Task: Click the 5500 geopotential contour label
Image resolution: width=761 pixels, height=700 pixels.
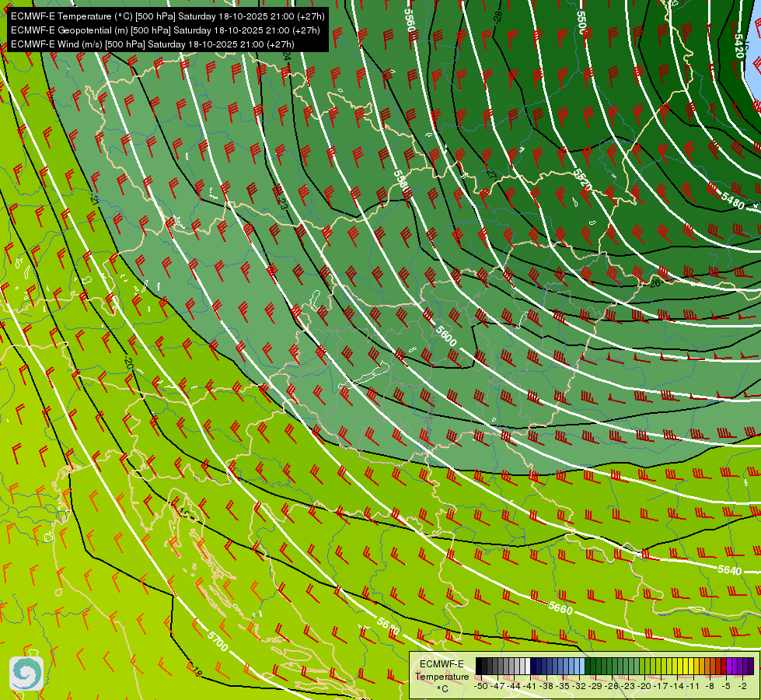Action: (x=581, y=22)
